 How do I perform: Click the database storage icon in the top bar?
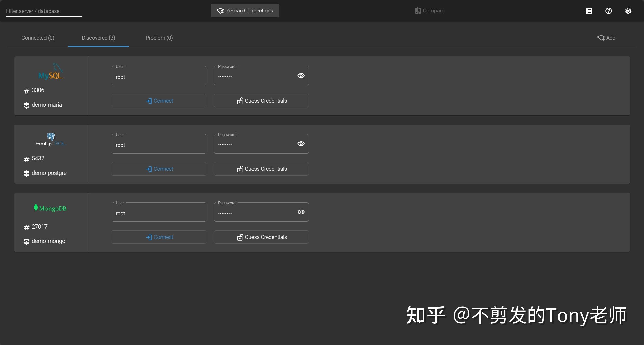pyautogui.click(x=589, y=11)
